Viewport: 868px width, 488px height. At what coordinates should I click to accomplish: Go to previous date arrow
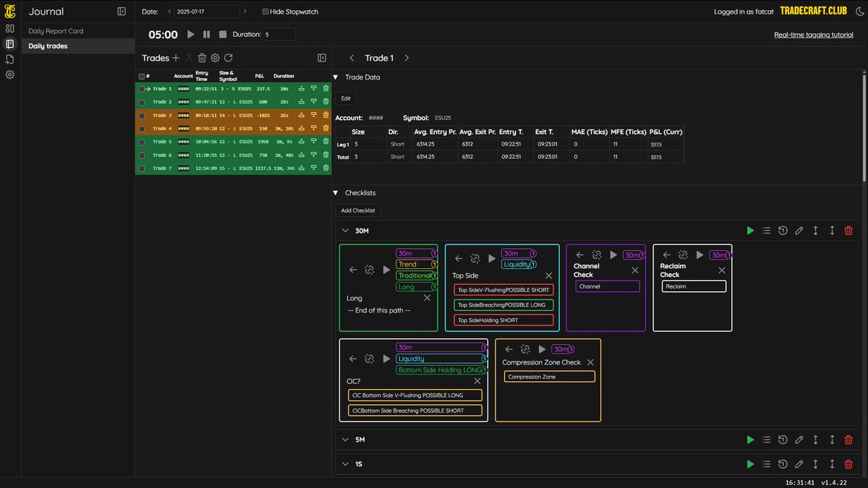(x=169, y=12)
